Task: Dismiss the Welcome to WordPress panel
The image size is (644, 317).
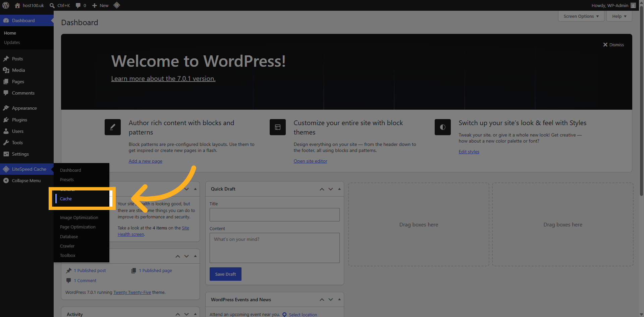Action: point(613,45)
